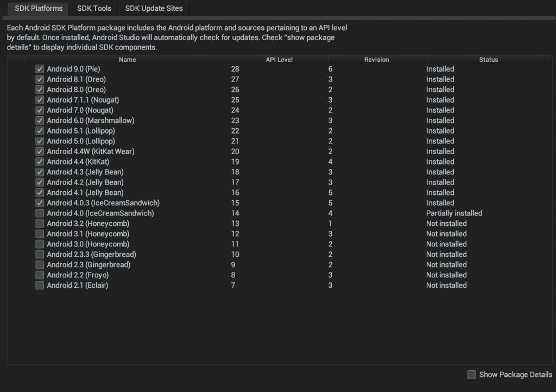Image resolution: width=556 pixels, height=392 pixels.
Task: Click 'Installed' status of Android 9.0 (Pie)
Action: click(x=440, y=69)
